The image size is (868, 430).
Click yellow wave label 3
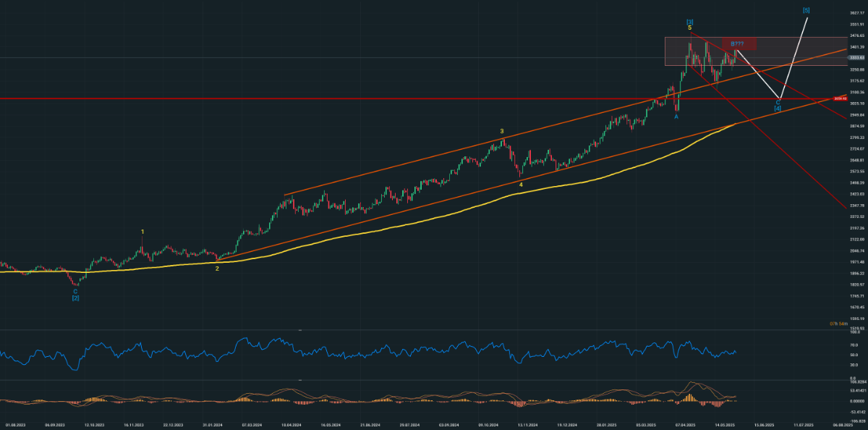501,132
